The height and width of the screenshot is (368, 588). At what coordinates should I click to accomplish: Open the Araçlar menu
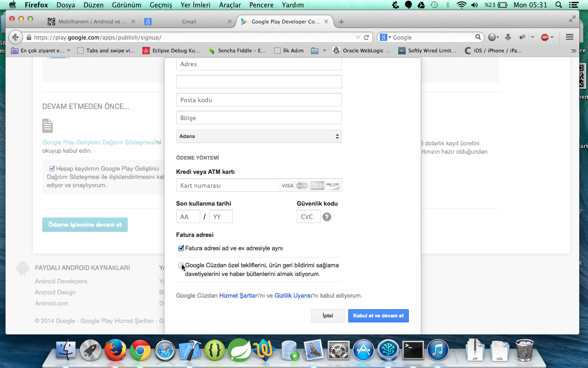[x=230, y=5]
